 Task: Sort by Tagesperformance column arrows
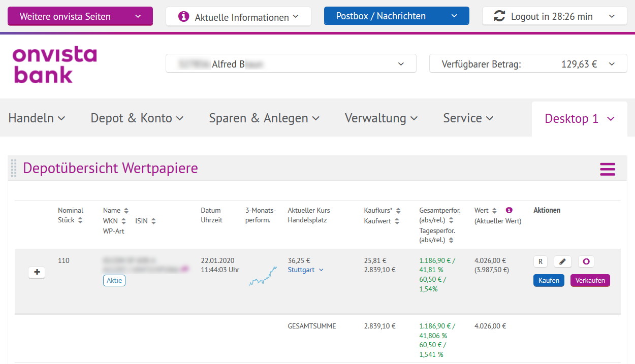click(451, 240)
